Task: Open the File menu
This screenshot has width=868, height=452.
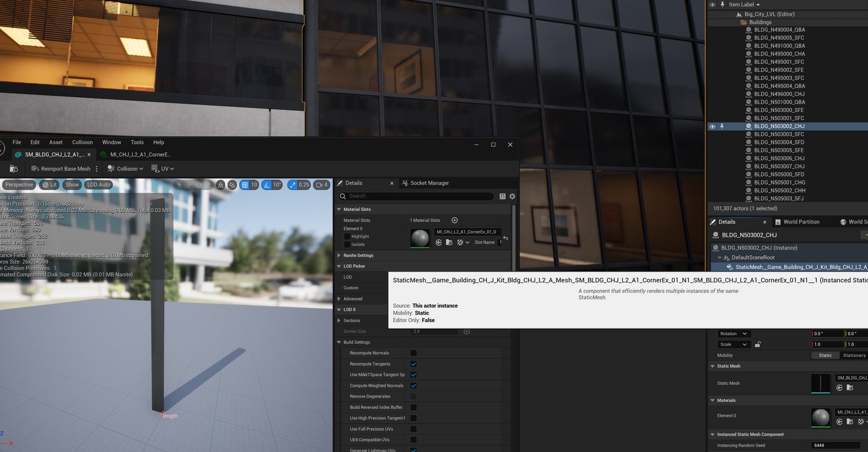Action: 17,142
